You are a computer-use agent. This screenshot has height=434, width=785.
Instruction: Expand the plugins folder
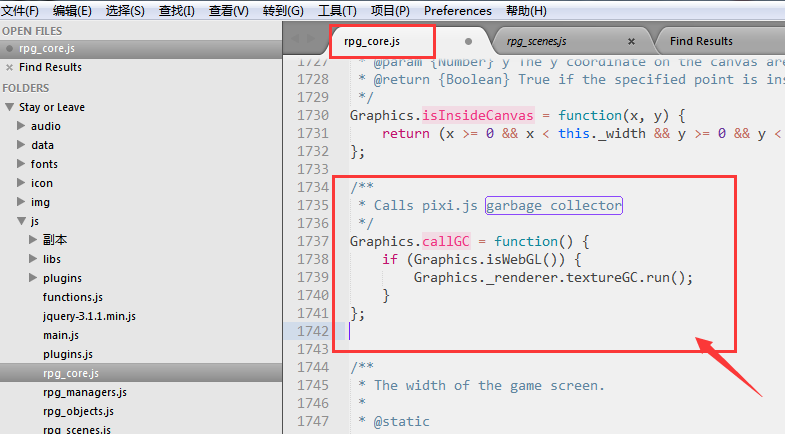[33, 278]
